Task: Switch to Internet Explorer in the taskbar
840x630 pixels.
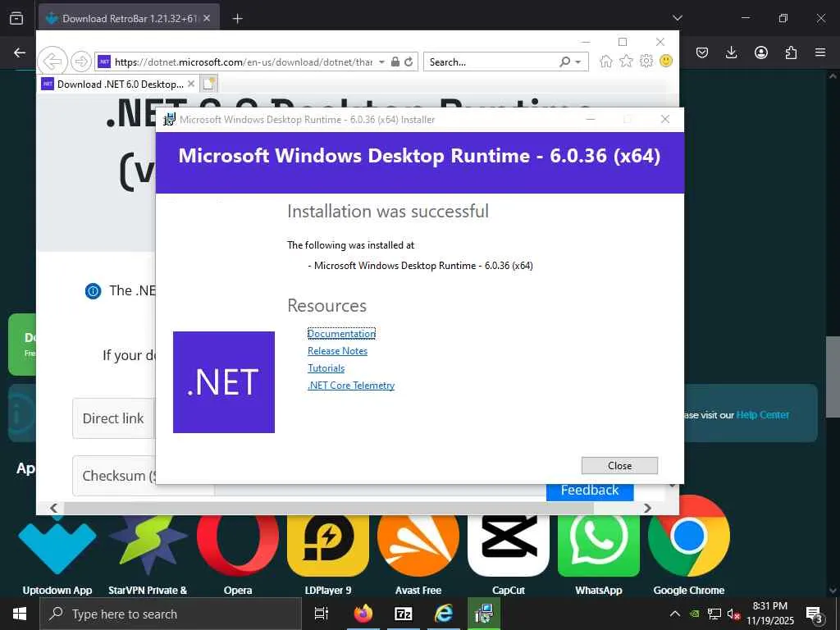Action: 444,614
